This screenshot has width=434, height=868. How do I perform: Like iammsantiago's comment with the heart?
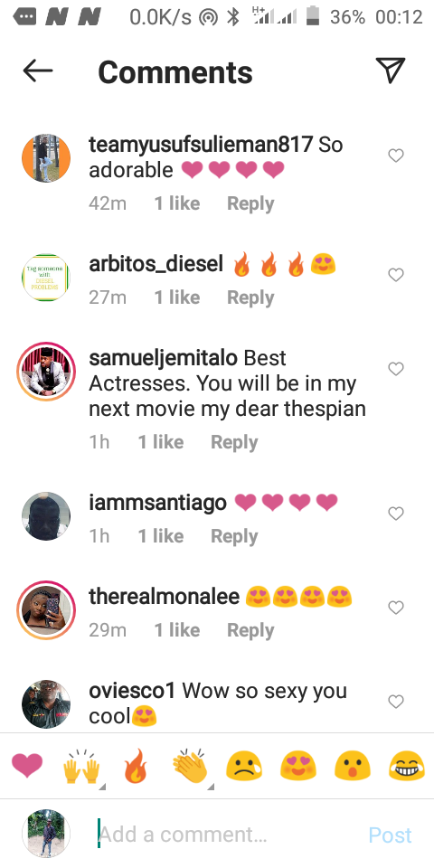click(396, 514)
